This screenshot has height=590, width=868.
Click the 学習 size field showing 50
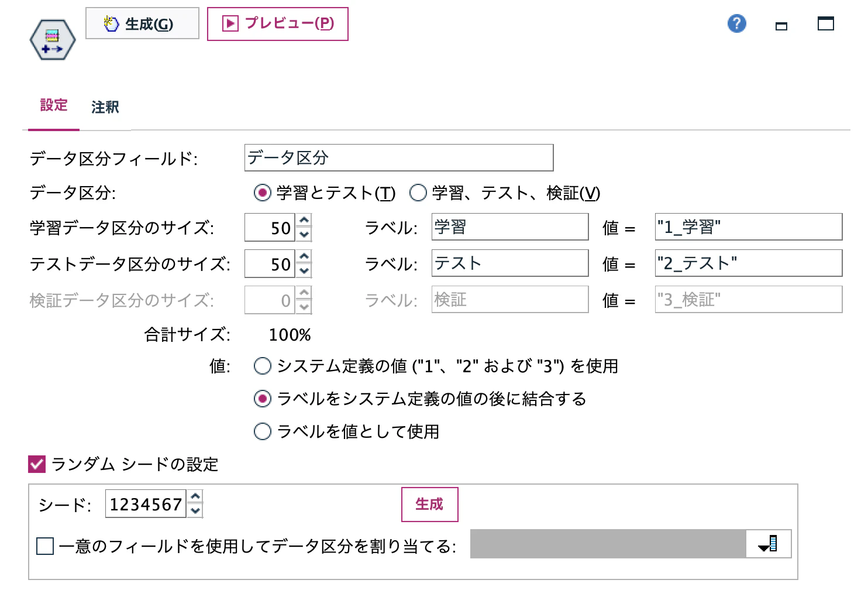pyautogui.click(x=270, y=228)
